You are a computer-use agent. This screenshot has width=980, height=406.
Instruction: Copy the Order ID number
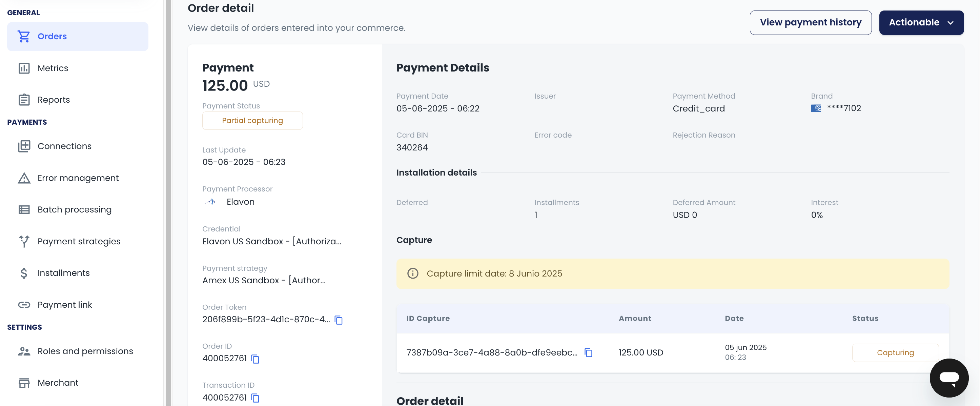[x=255, y=359]
